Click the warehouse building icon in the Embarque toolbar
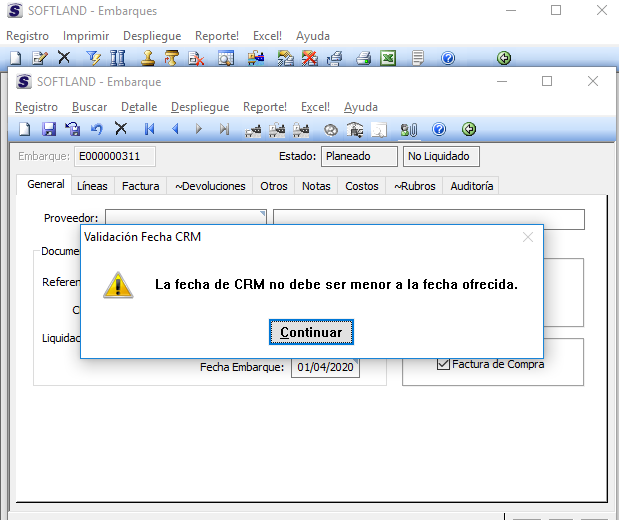The width and height of the screenshot is (619, 520). click(355, 130)
